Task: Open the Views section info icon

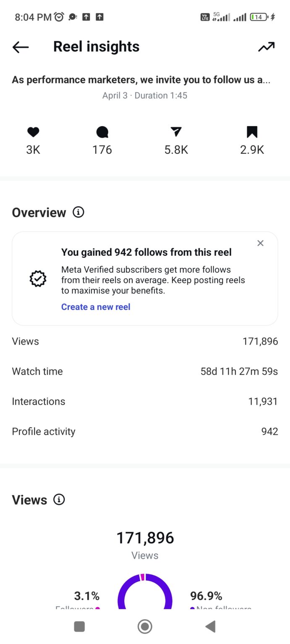Action: [59, 499]
